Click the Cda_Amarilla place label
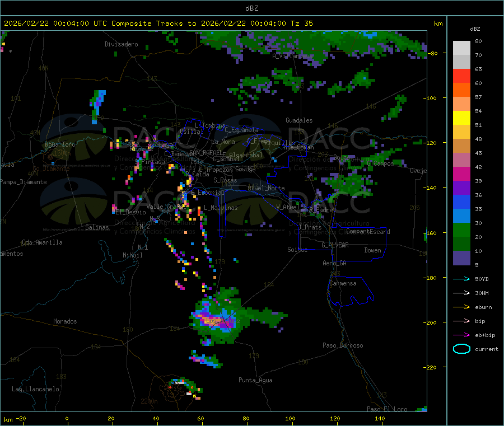Screen dimensions: 504x426 coord(42,242)
